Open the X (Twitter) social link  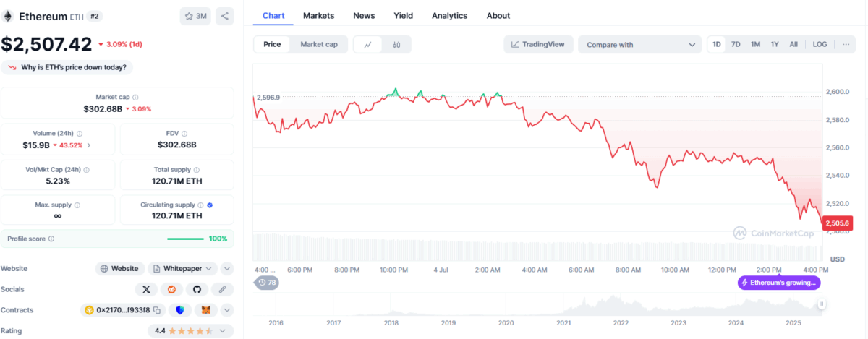pos(146,289)
